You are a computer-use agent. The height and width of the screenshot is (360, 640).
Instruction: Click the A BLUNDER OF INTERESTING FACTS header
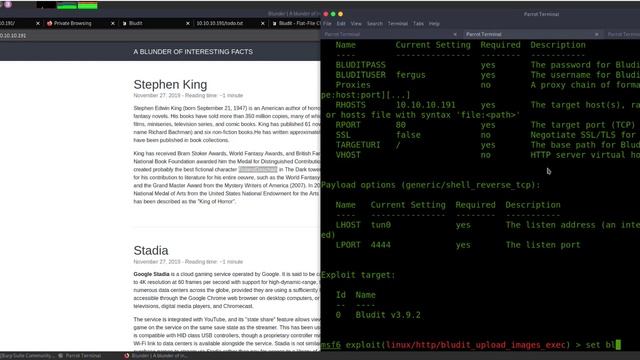pos(193,52)
